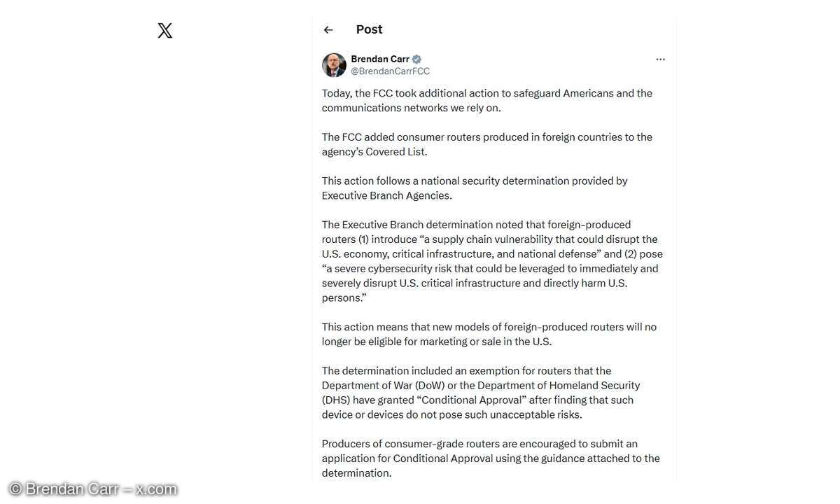Open the @BrendanCarrFCC handle link
This screenshot has height=504, width=840.
(x=390, y=71)
